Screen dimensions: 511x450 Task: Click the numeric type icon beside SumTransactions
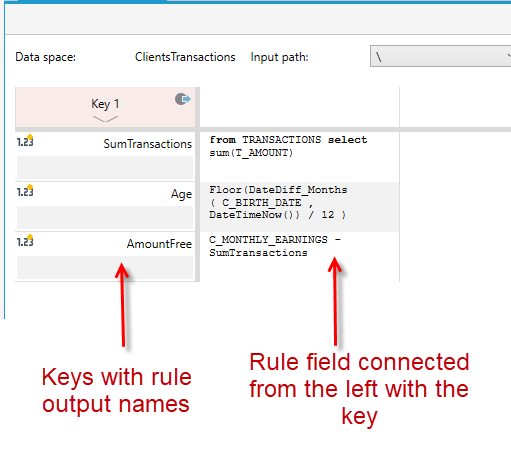pyautogui.click(x=25, y=141)
